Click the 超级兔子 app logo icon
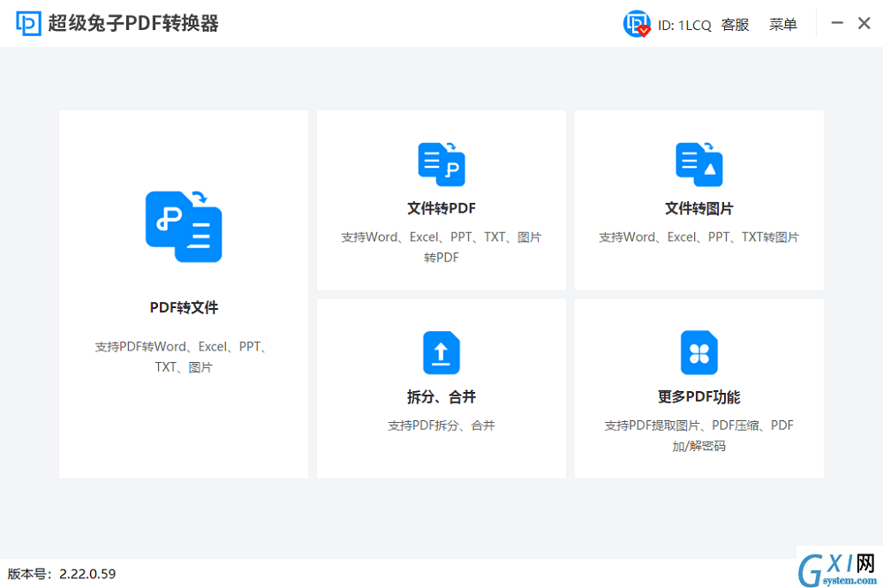Screen dimensions: 883x588 [28, 24]
